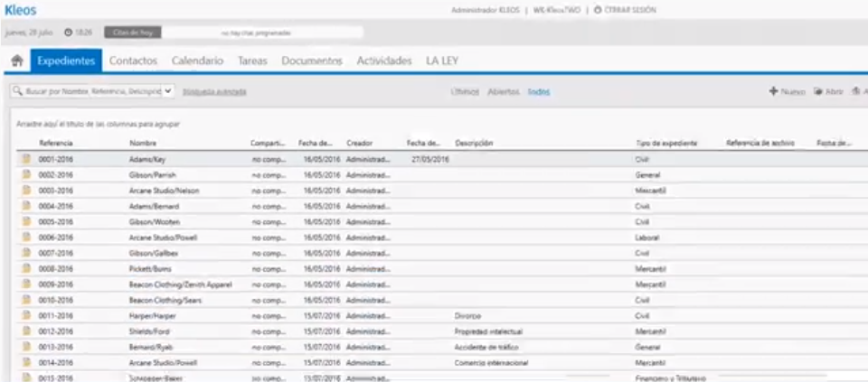Go to the home icon tab
868x382 pixels.
[17, 61]
